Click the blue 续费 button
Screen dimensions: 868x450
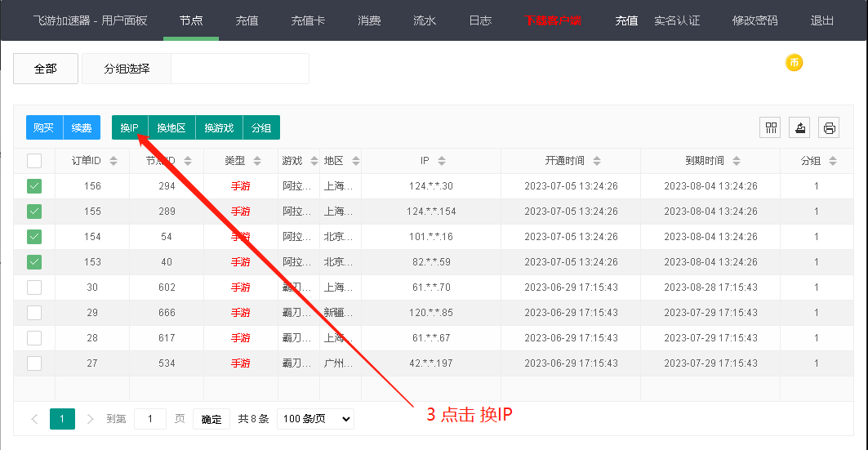[x=82, y=128]
